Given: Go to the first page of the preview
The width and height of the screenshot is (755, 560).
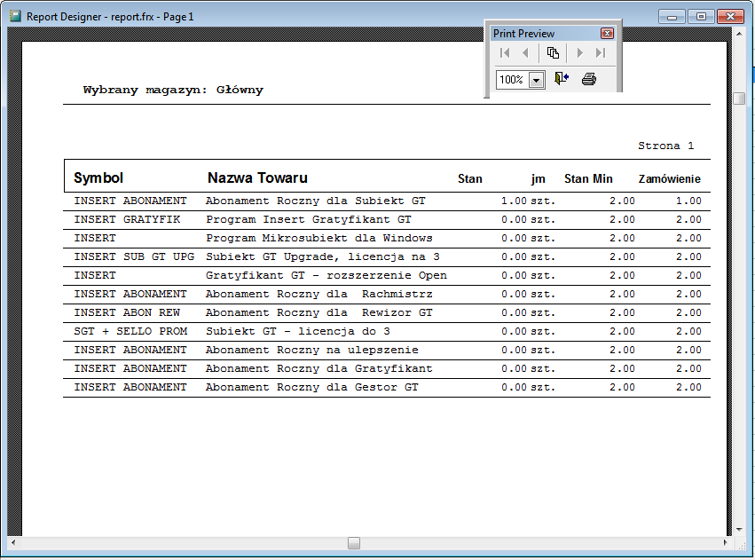Looking at the screenshot, I should click(x=505, y=53).
